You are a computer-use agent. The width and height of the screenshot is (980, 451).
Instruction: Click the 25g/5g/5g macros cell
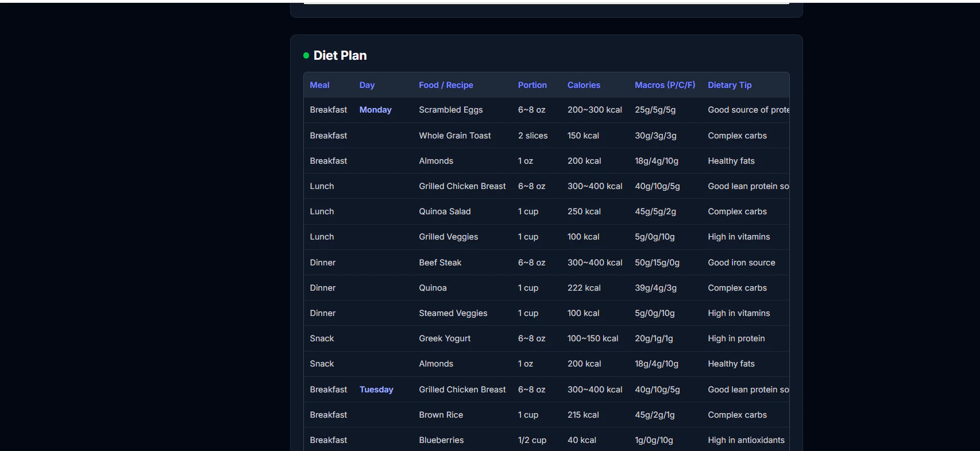point(655,110)
